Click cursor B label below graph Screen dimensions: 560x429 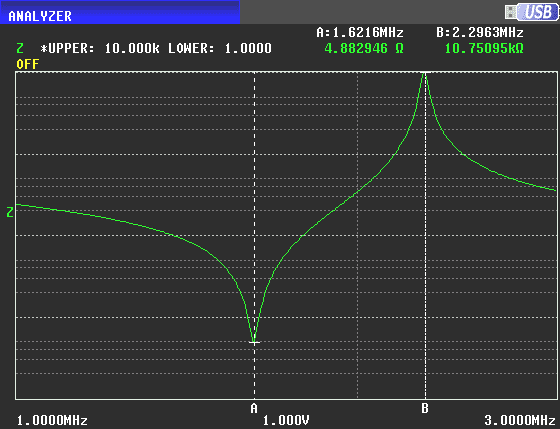[425, 408]
